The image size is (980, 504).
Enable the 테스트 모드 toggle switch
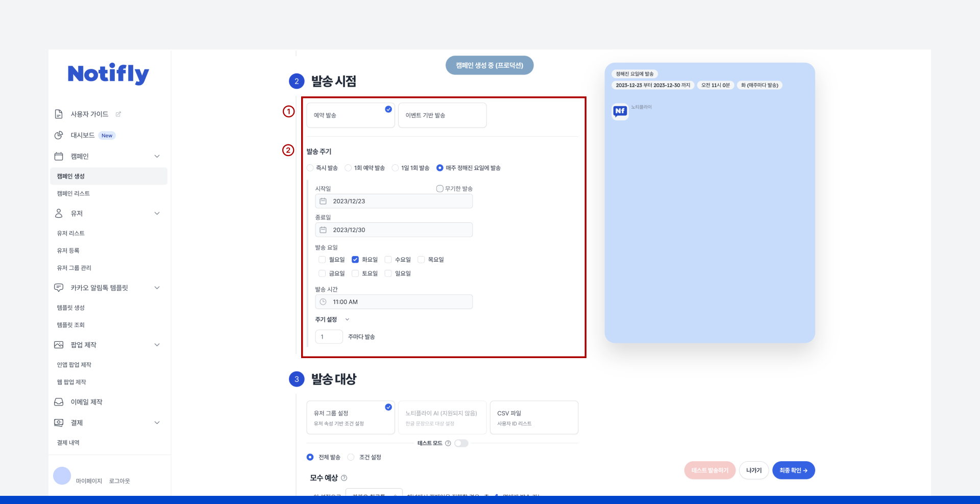click(461, 443)
